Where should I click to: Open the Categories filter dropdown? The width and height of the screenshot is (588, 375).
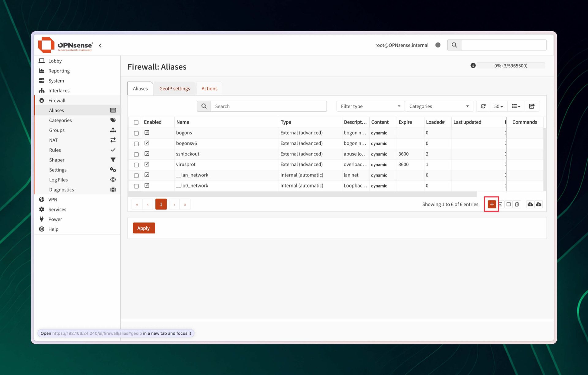tap(439, 106)
